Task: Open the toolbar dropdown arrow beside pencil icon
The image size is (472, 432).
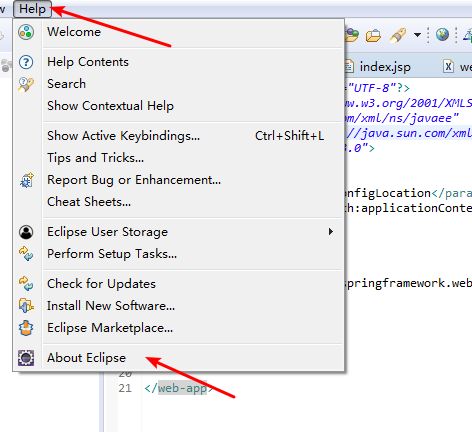Action: (x=417, y=35)
